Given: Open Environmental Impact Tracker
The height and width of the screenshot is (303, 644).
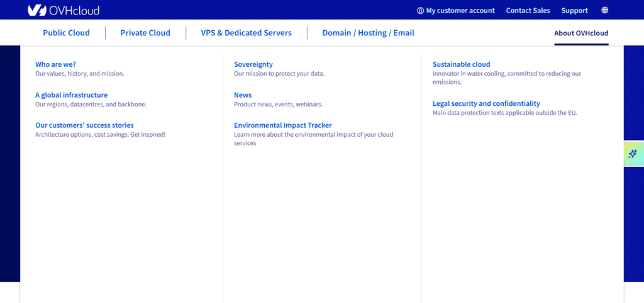Looking at the screenshot, I should (x=283, y=125).
